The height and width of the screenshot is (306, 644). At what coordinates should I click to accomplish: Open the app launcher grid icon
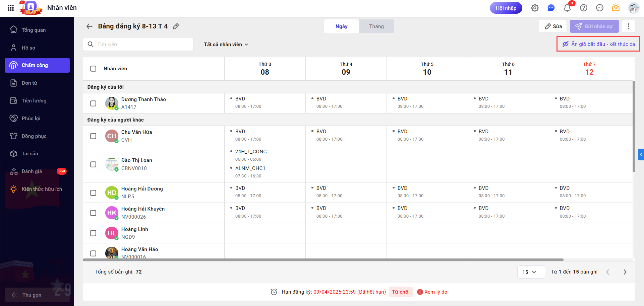11,8
